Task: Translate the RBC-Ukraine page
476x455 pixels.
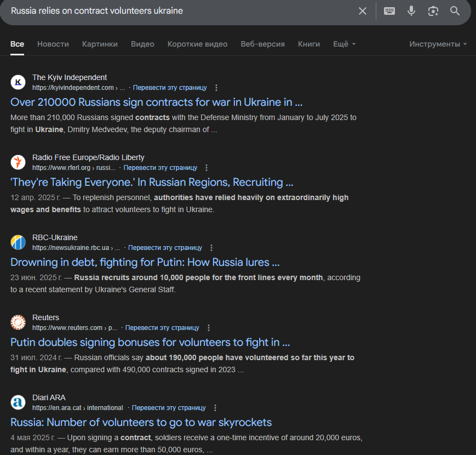Action: [165, 248]
